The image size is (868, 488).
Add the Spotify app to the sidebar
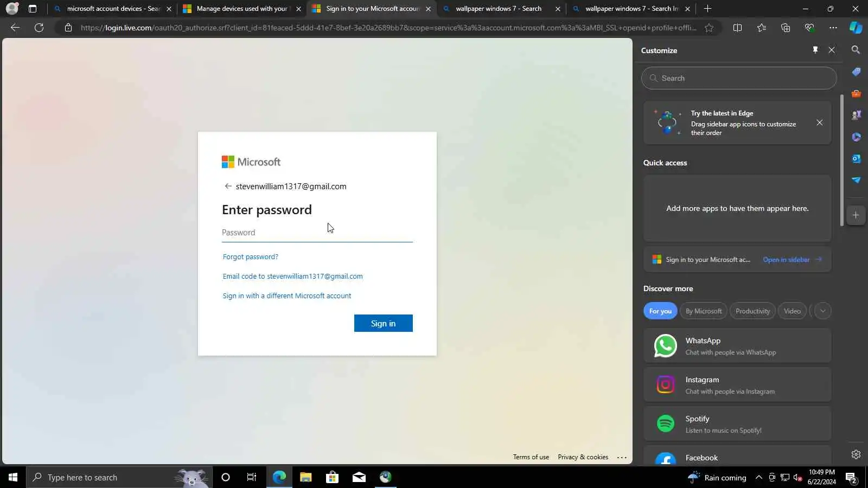click(737, 423)
